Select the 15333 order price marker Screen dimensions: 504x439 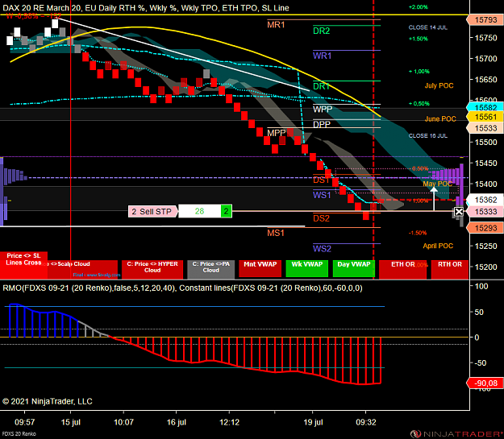pos(485,212)
